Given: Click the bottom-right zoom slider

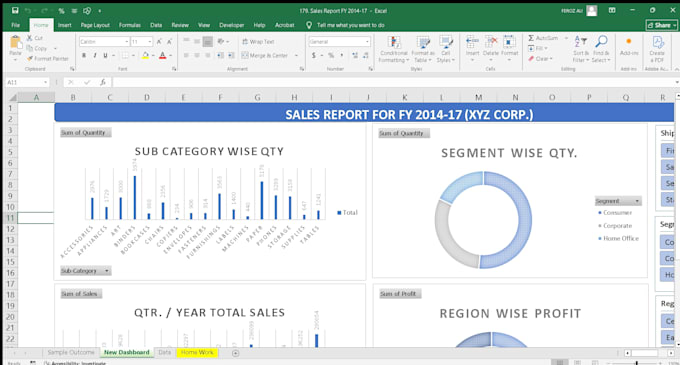Looking at the screenshot, I should [637, 362].
